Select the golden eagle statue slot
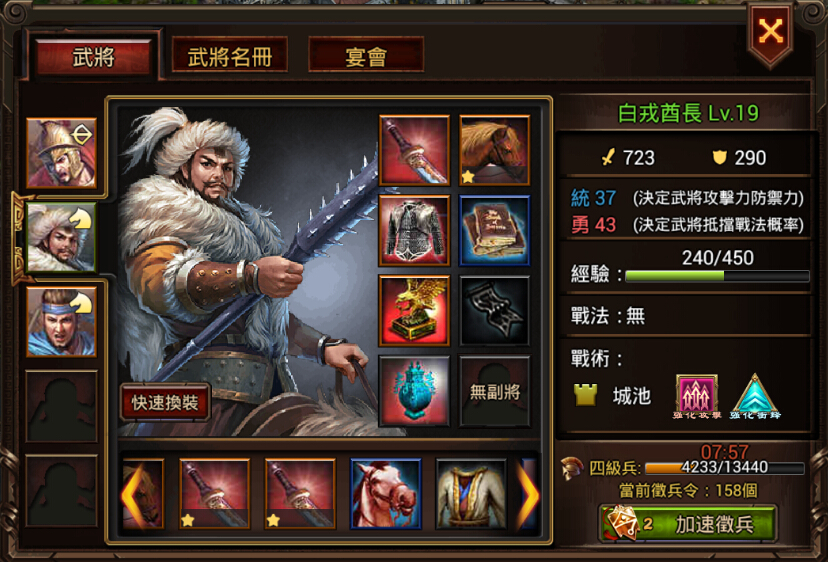828x562 pixels. coord(415,311)
